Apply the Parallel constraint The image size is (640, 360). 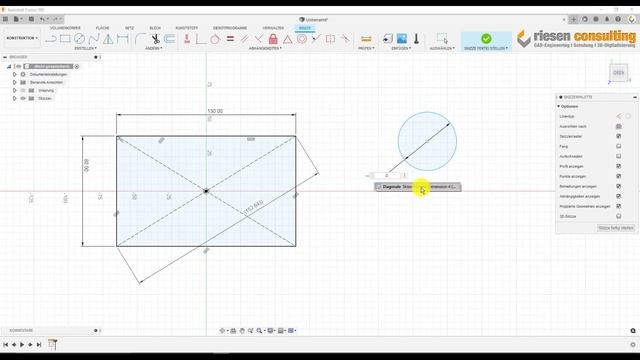[244, 39]
